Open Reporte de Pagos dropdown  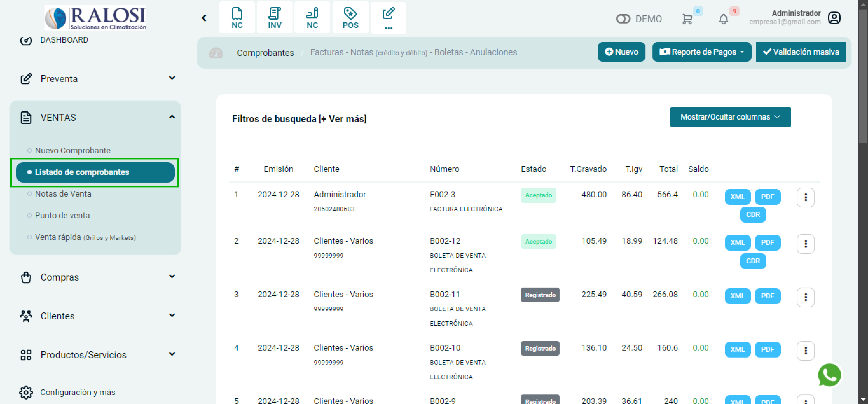tap(702, 52)
